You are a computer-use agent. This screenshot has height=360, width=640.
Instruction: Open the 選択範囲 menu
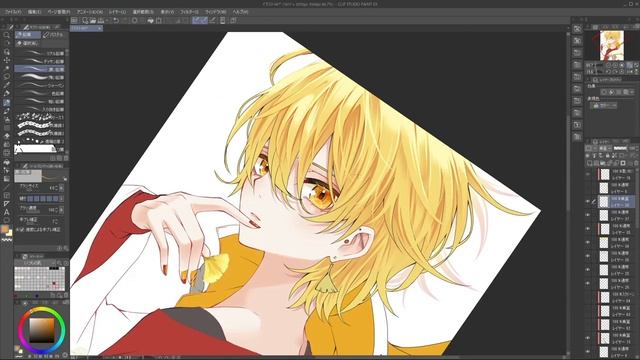pos(143,12)
